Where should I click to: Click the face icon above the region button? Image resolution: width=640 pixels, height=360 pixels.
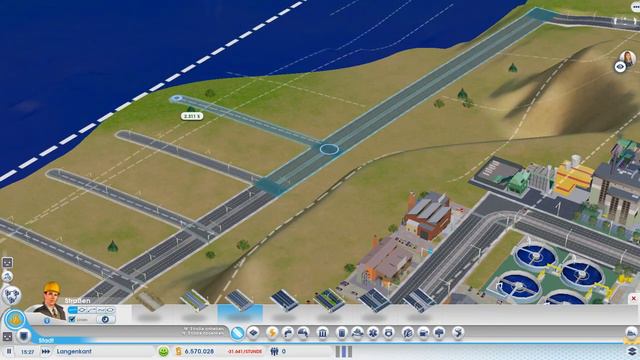point(7,262)
